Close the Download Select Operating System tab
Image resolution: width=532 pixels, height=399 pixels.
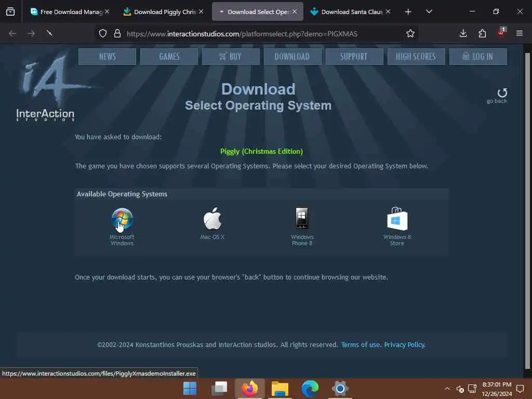(295, 11)
